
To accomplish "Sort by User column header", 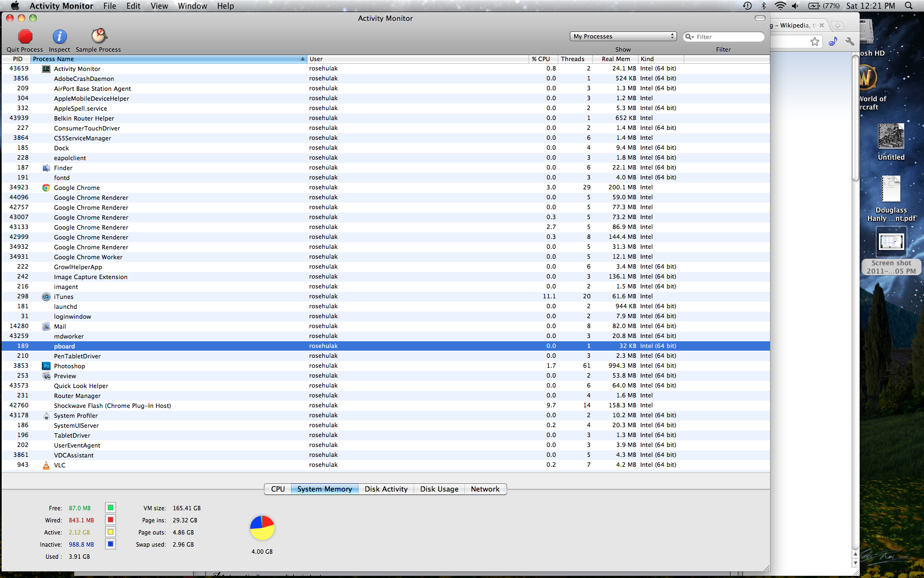I will [x=417, y=59].
